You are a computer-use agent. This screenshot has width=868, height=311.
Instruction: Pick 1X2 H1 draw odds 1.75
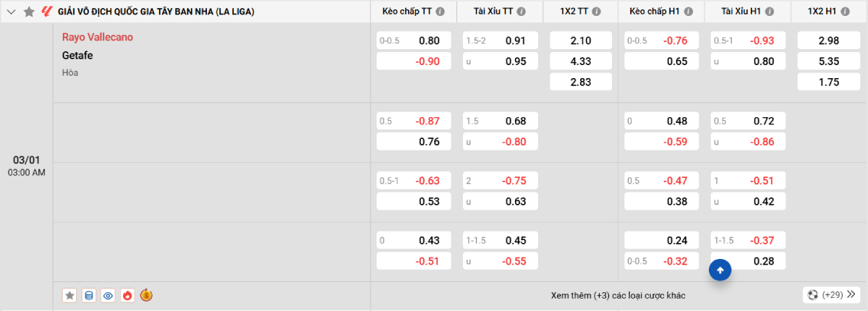click(827, 82)
